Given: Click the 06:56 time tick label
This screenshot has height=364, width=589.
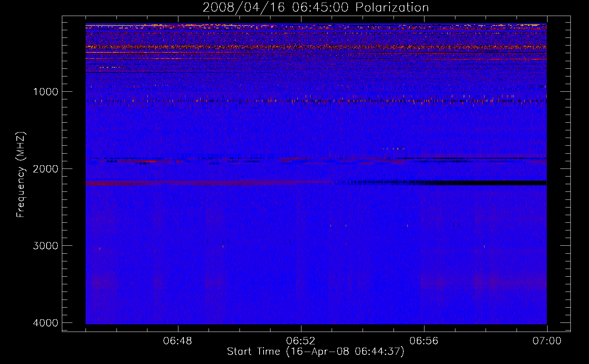Looking at the screenshot, I should 424,341.
